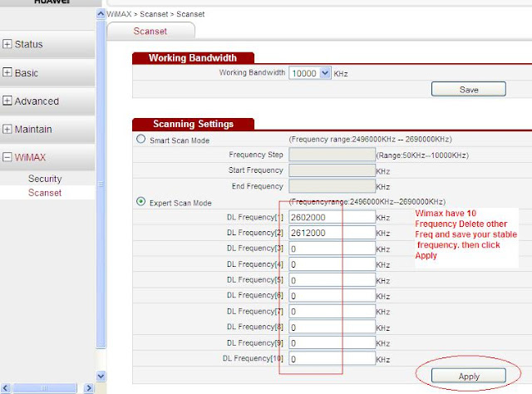Click the 'Scanning Settings' section header
The width and height of the screenshot is (532, 394).
point(193,124)
